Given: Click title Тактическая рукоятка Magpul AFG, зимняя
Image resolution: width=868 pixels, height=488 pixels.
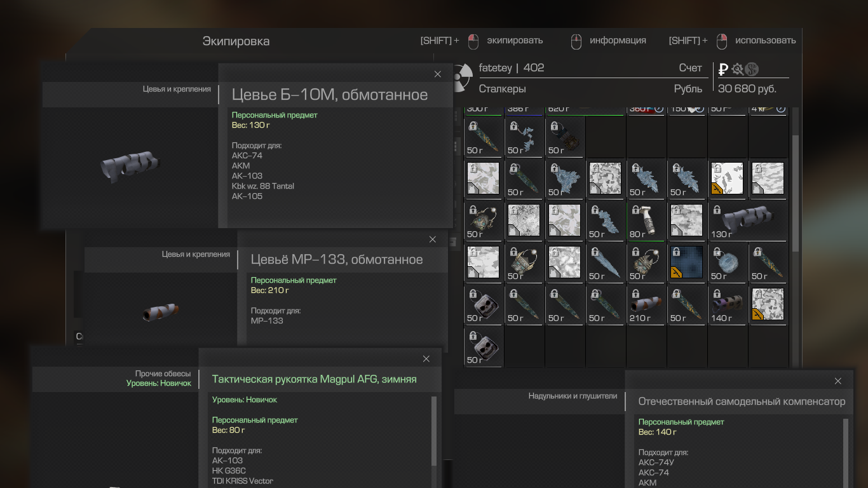Looking at the screenshot, I should coord(315,379).
